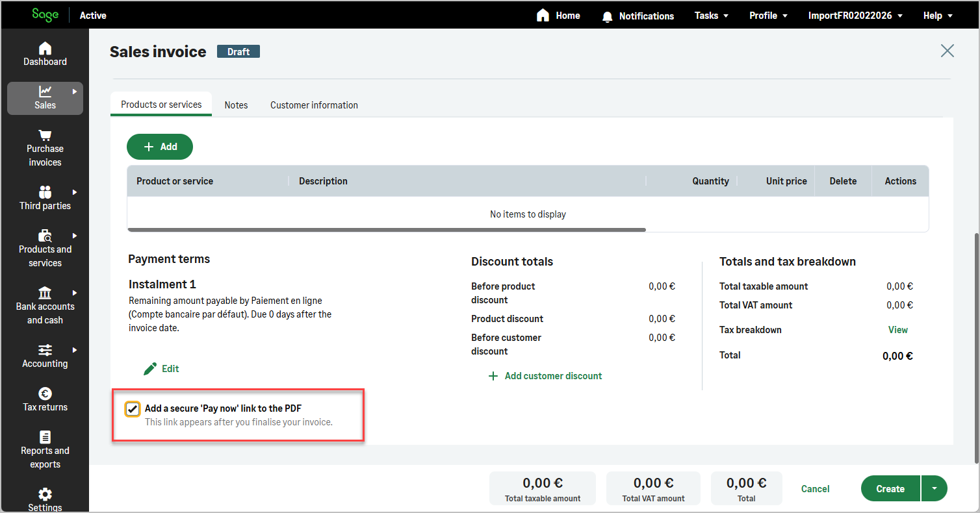Screen dimensions: 980x513
Task: Expand the Accounting submenu arrow
Action: (x=75, y=350)
